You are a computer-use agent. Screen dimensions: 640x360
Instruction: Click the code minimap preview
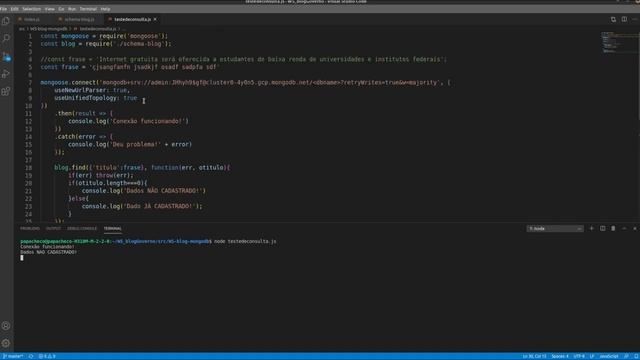point(618,42)
